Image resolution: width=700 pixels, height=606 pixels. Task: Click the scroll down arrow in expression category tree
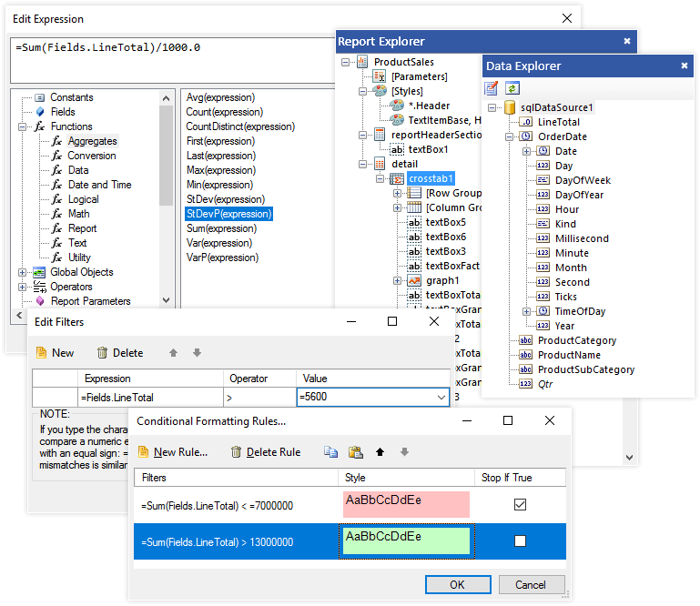[166, 300]
